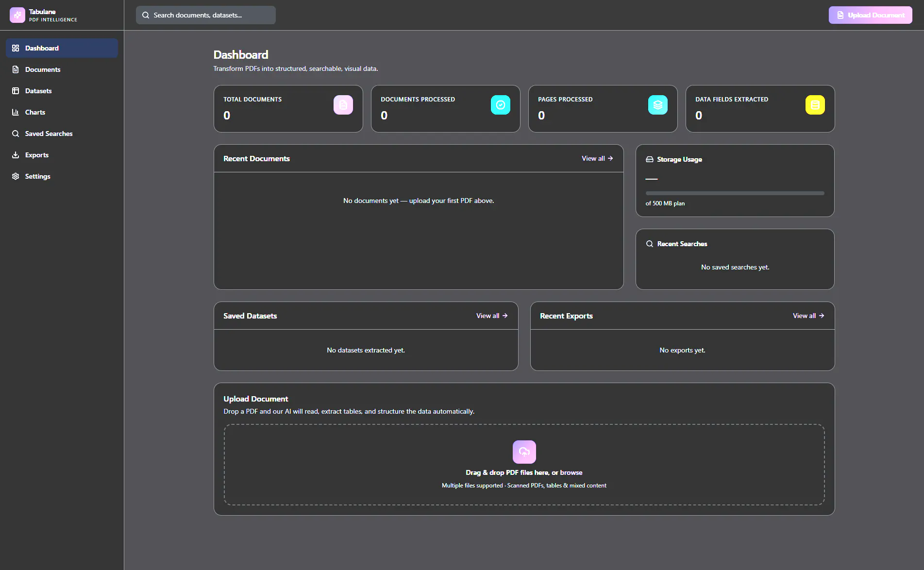Go to the Datasets section

[62, 91]
